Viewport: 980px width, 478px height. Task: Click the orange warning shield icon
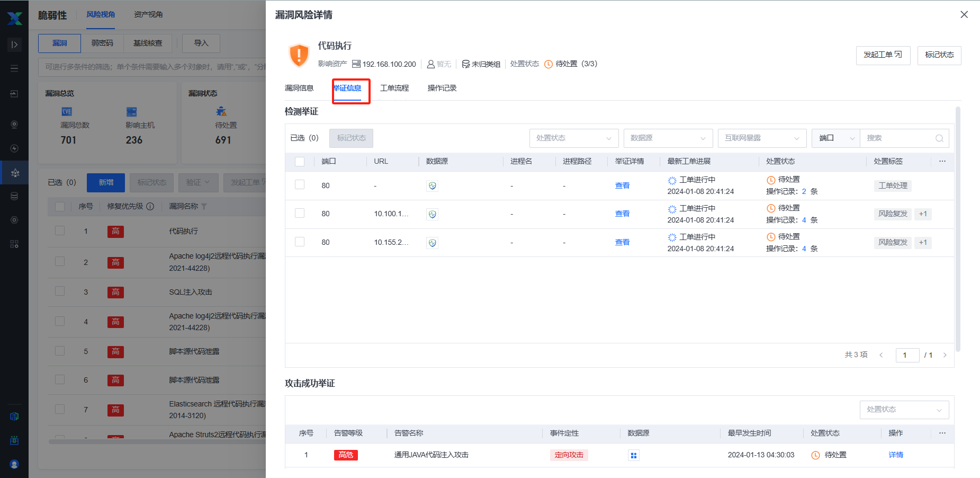coord(299,55)
